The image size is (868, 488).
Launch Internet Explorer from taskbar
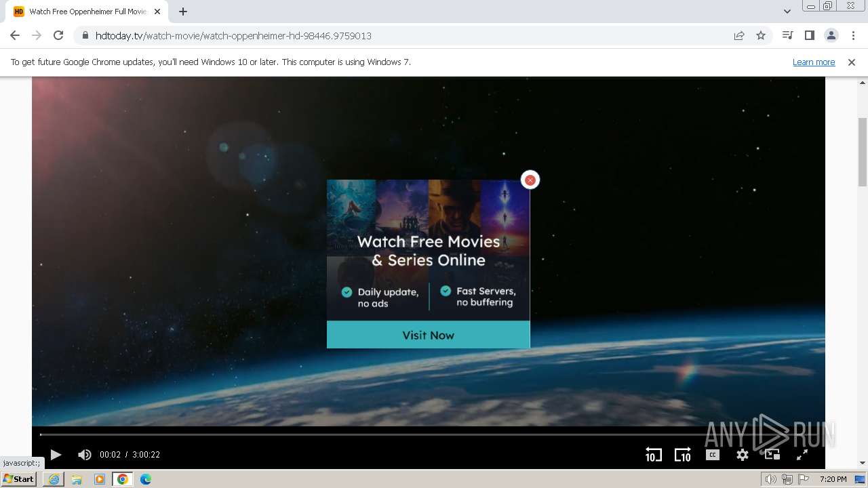coord(54,479)
